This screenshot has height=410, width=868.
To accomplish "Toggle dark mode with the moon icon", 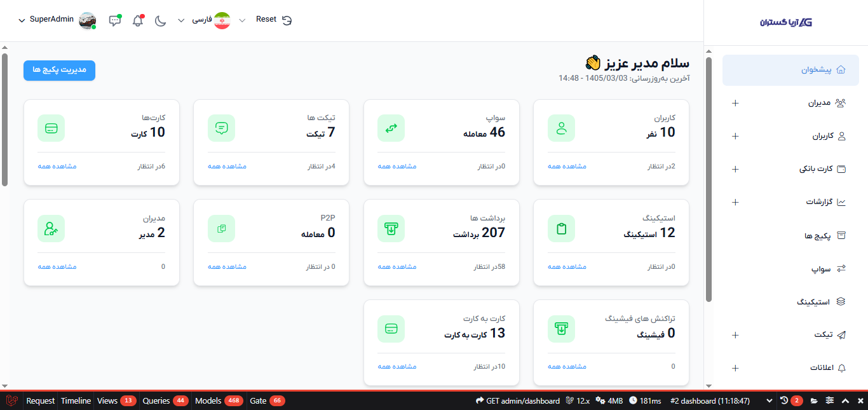I will click(160, 20).
